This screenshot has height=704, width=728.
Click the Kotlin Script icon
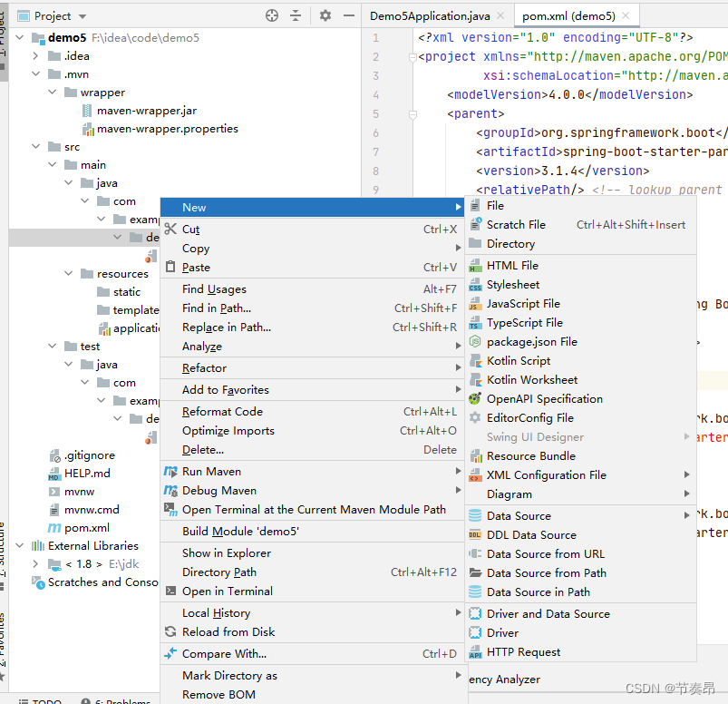tap(475, 360)
